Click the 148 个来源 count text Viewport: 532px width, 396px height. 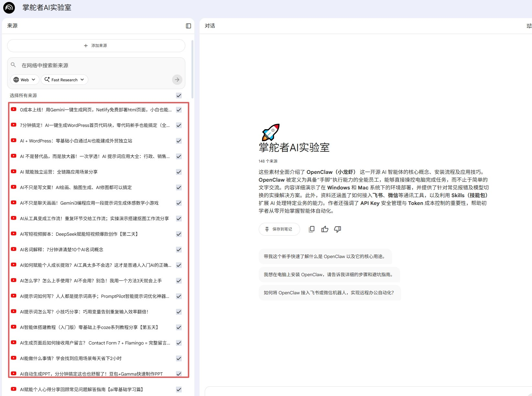(268, 161)
